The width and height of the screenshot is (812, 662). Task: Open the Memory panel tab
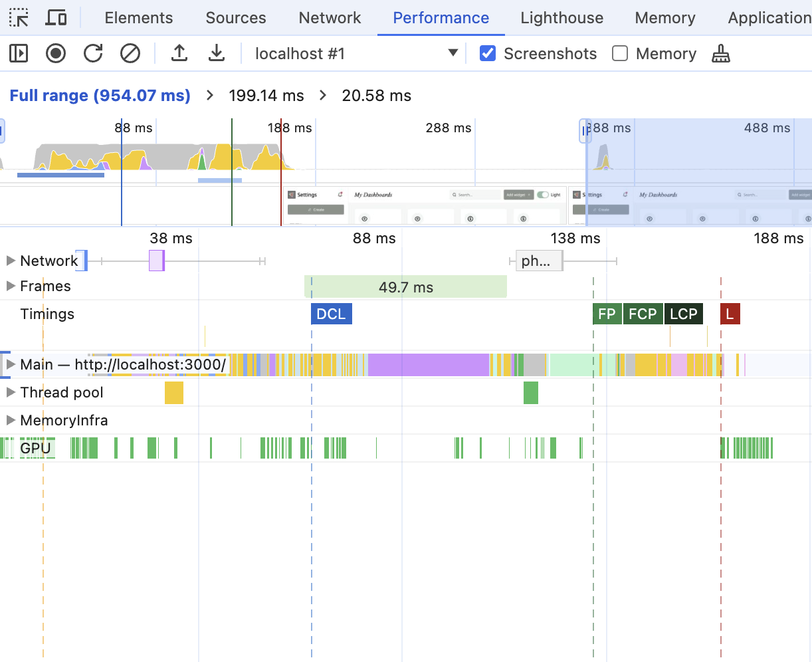tap(664, 17)
